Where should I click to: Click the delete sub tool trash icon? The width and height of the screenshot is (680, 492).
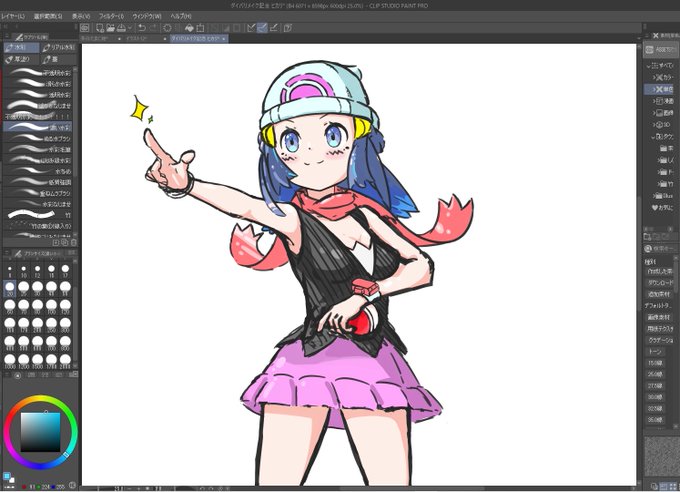[x=73, y=242]
